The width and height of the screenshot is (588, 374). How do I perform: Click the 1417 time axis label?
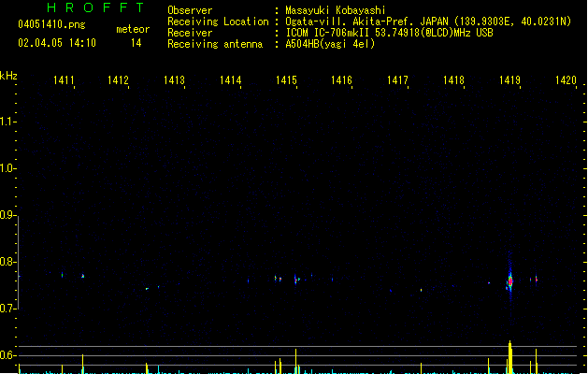(x=397, y=80)
